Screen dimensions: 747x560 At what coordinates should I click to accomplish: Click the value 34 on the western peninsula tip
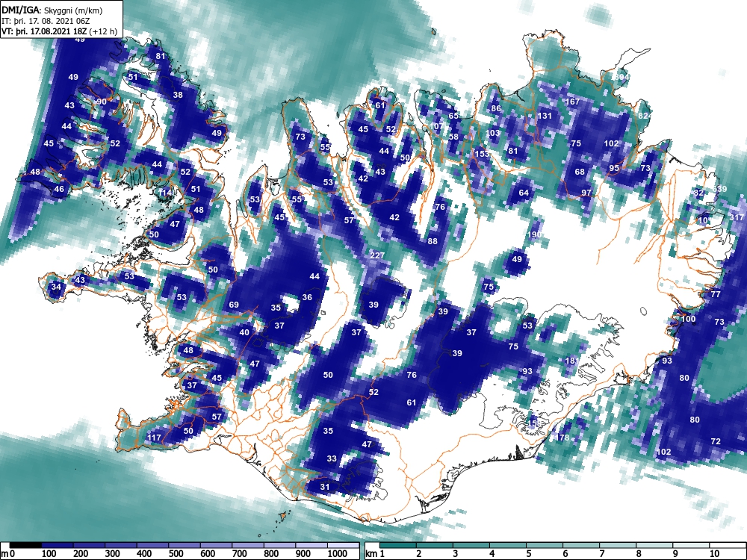pyautogui.click(x=56, y=287)
